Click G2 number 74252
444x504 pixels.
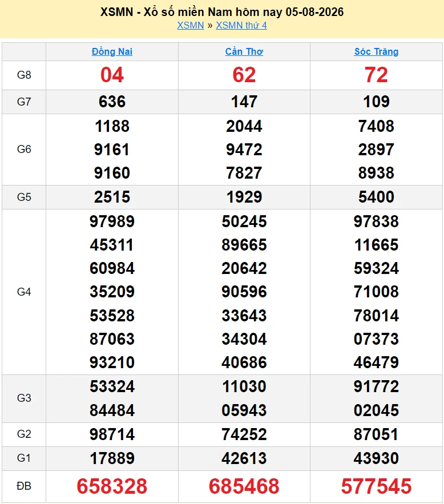(244, 434)
